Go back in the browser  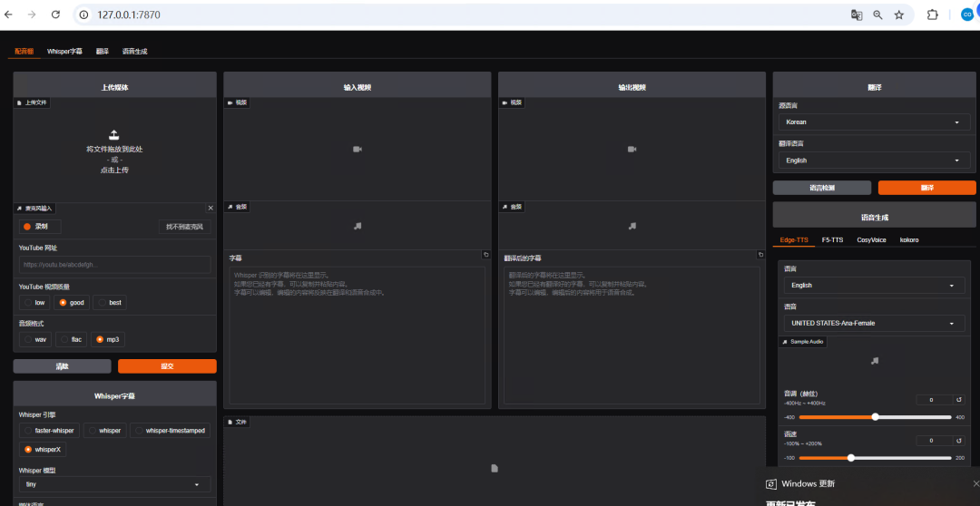[x=9, y=15]
